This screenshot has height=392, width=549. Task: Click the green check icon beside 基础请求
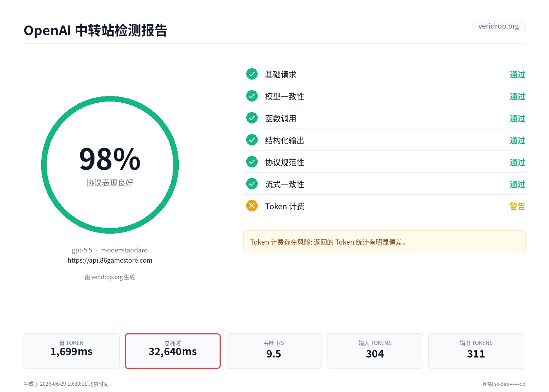[x=252, y=74]
